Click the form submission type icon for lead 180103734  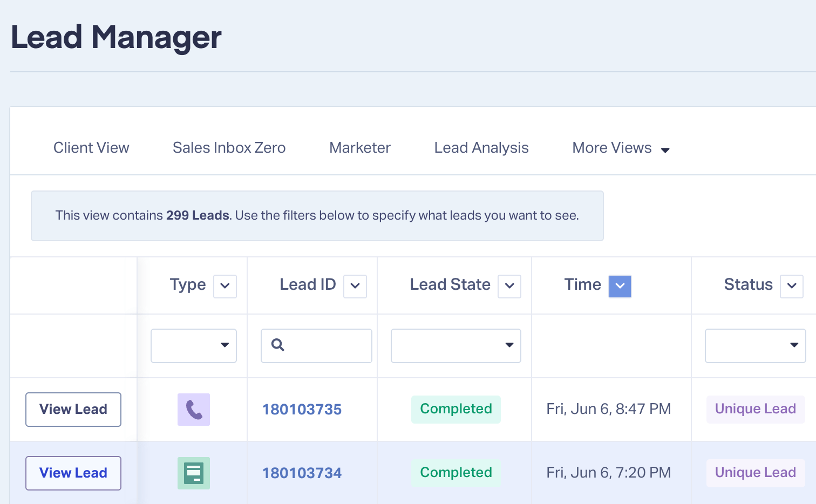(194, 473)
